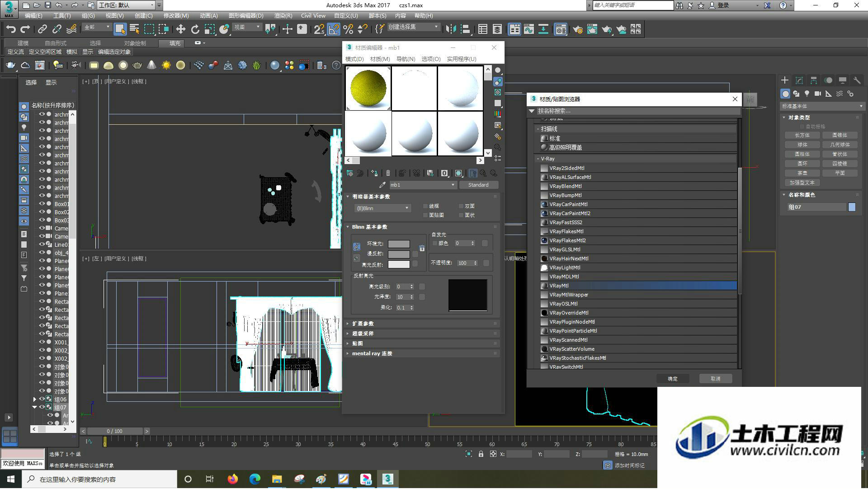Toggle the Background checker icon in Material Editor
Image resolution: width=868 pixels, height=489 pixels.
point(498,92)
